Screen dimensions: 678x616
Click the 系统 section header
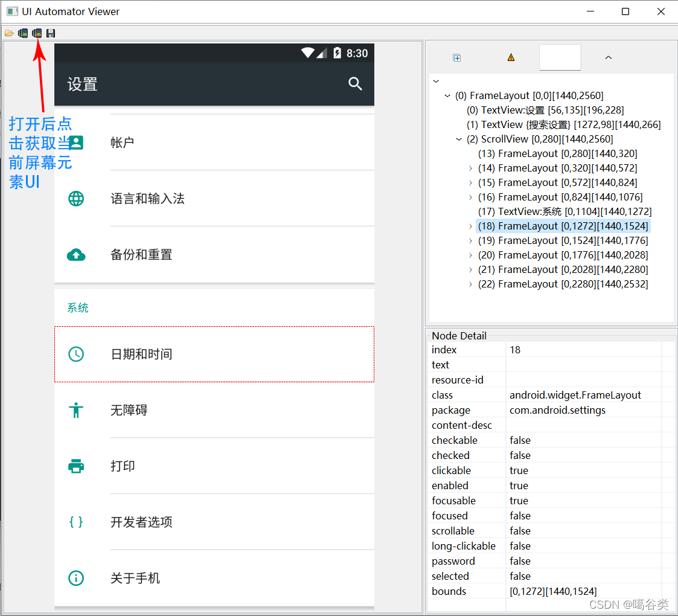point(78,308)
